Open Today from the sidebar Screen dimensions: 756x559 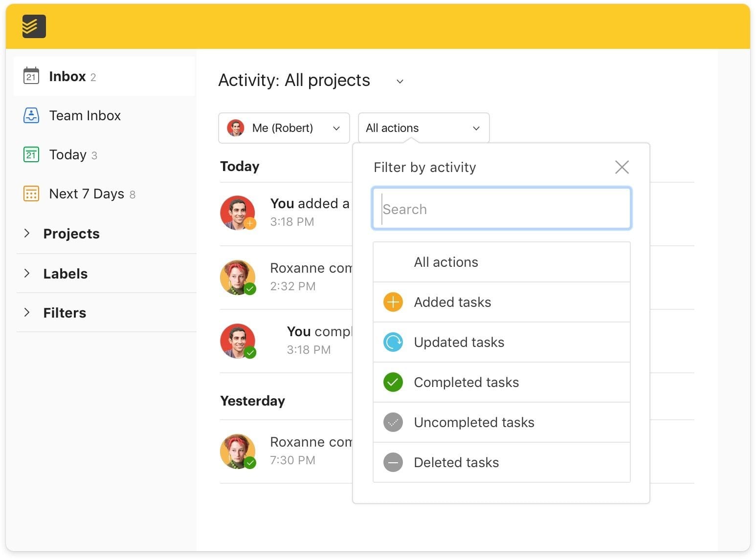(67, 154)
